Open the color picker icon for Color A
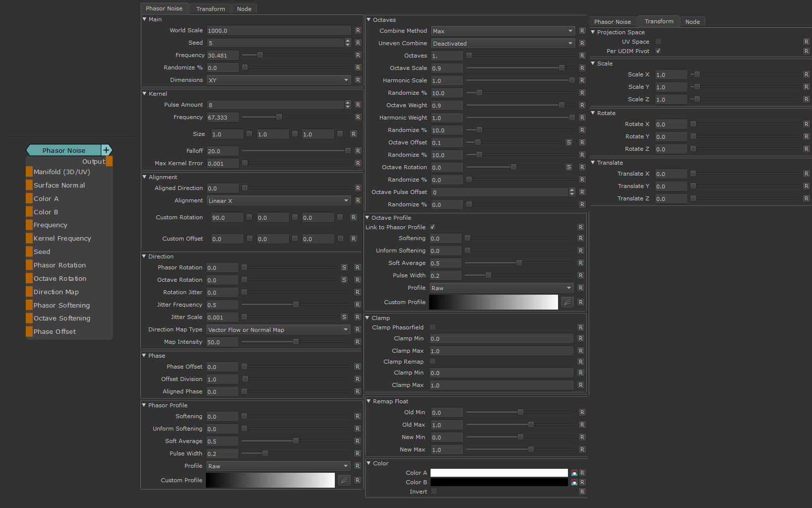Viewport: 812px width, 508px height. pyautogui.click(x=574, y=473)
